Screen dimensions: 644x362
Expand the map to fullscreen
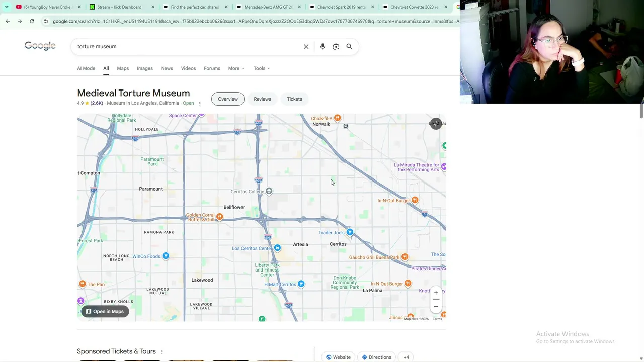click(436, 124)
